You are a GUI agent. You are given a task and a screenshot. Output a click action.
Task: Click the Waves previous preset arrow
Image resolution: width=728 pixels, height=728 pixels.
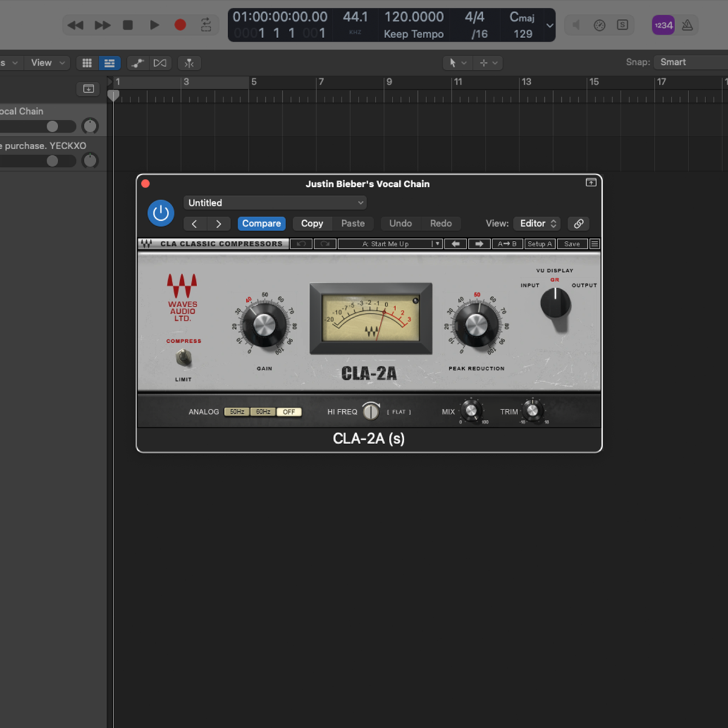coord(456,244)
